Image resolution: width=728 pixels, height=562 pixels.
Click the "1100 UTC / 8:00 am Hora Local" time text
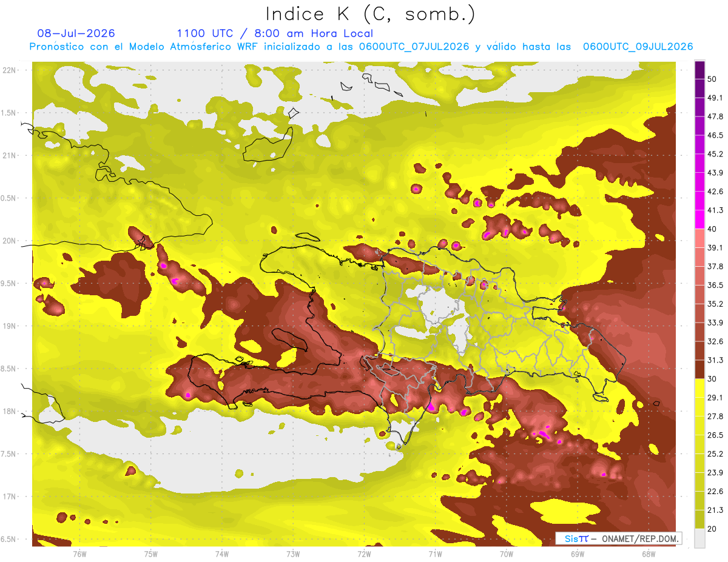pyautogui.click(x=275, y=33)
